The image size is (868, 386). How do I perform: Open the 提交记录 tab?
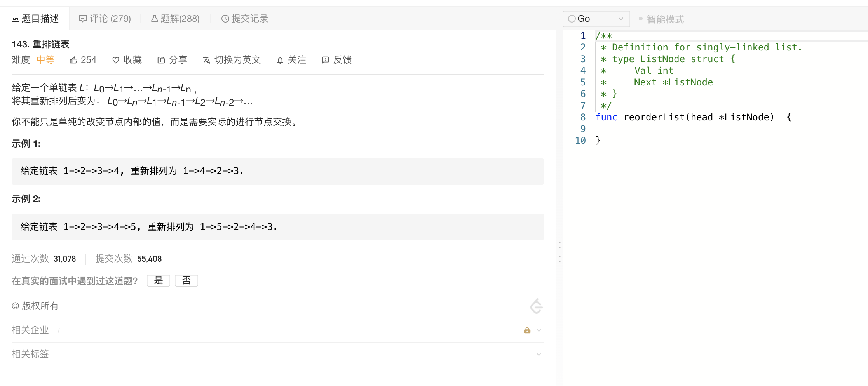point(245,19)
